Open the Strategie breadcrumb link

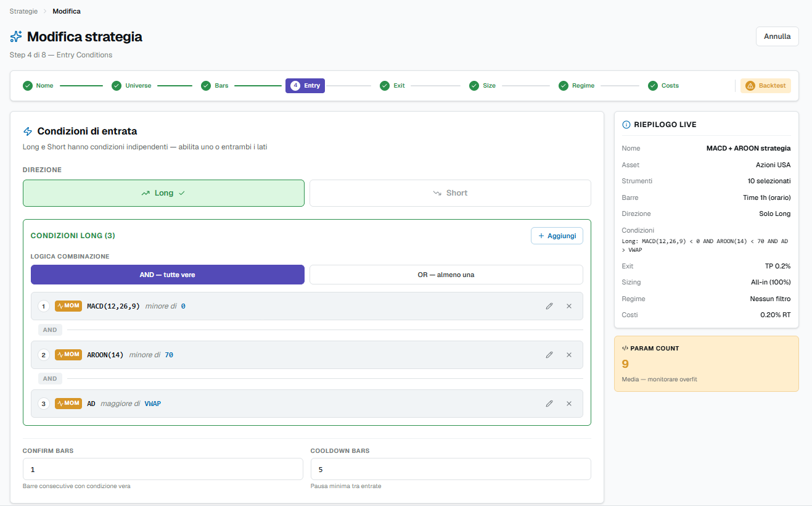23,11
